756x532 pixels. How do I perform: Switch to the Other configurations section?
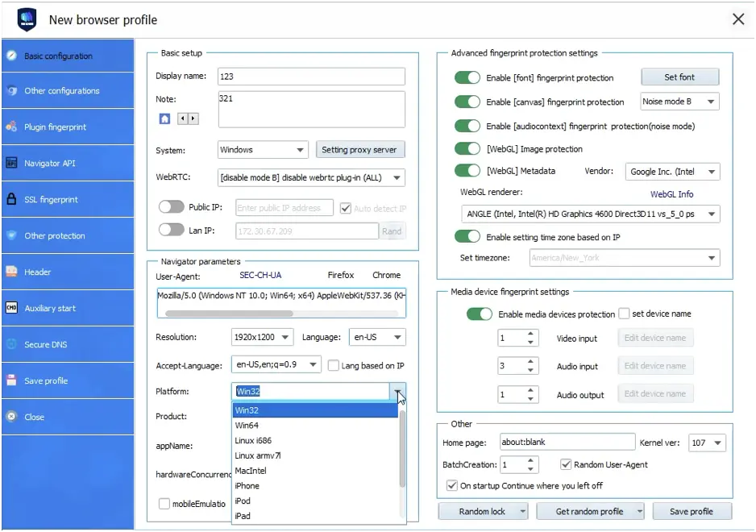[67, 90]
